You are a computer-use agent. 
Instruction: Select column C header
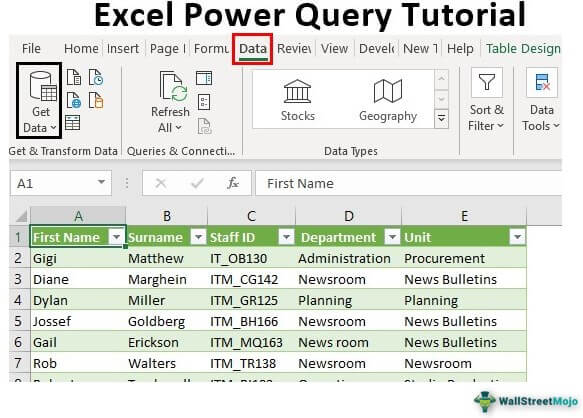[251, 216]
